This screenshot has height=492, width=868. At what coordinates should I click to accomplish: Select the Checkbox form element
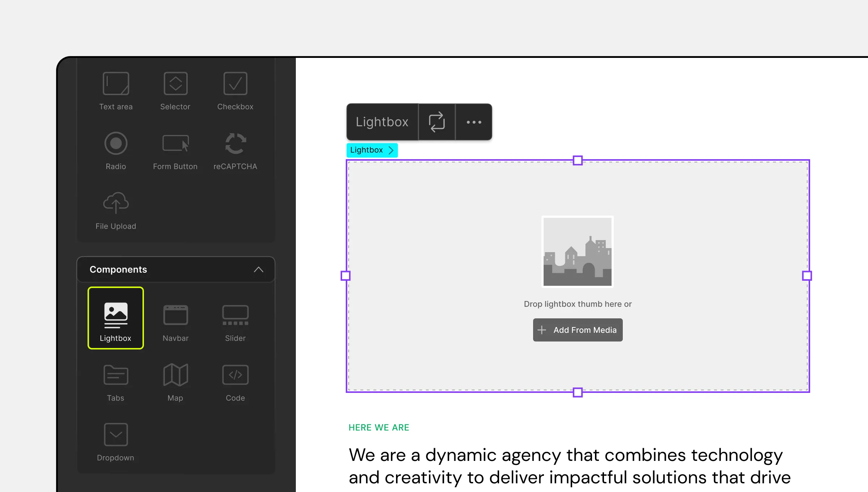(x=235, y=91)
